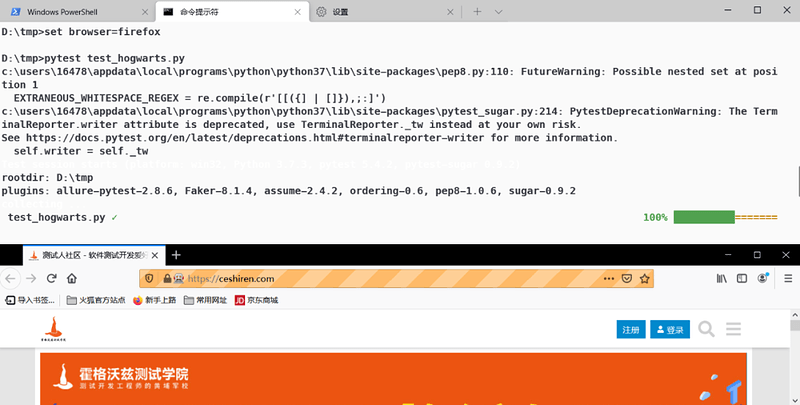This screenshot has width=800, height=405.
Task: Click the orange wizard hat site logo
Action: 54,329
